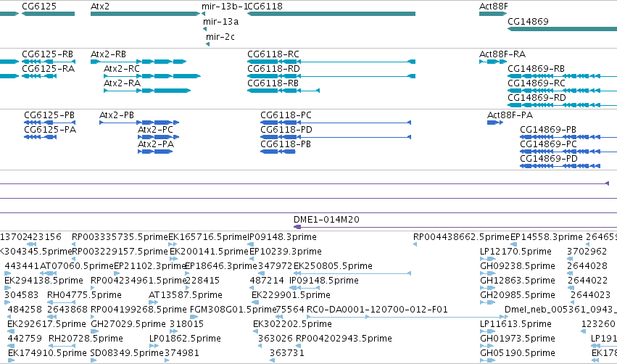The height and width of the screenshot is (364, 617).
Task: Select the mir-2c gene label
Action: pyautogui.click(x=220, y=37)
